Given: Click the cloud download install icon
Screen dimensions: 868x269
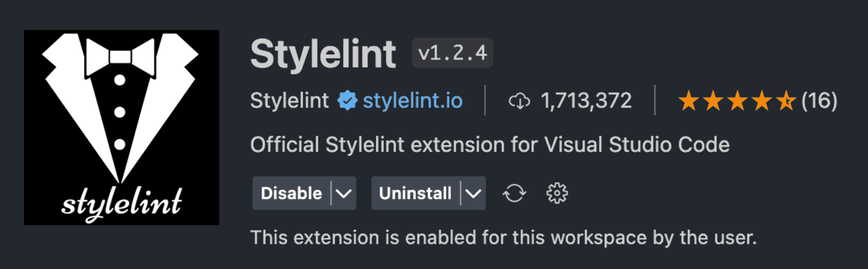Looking at the screenshot, I should pos(519,101).
